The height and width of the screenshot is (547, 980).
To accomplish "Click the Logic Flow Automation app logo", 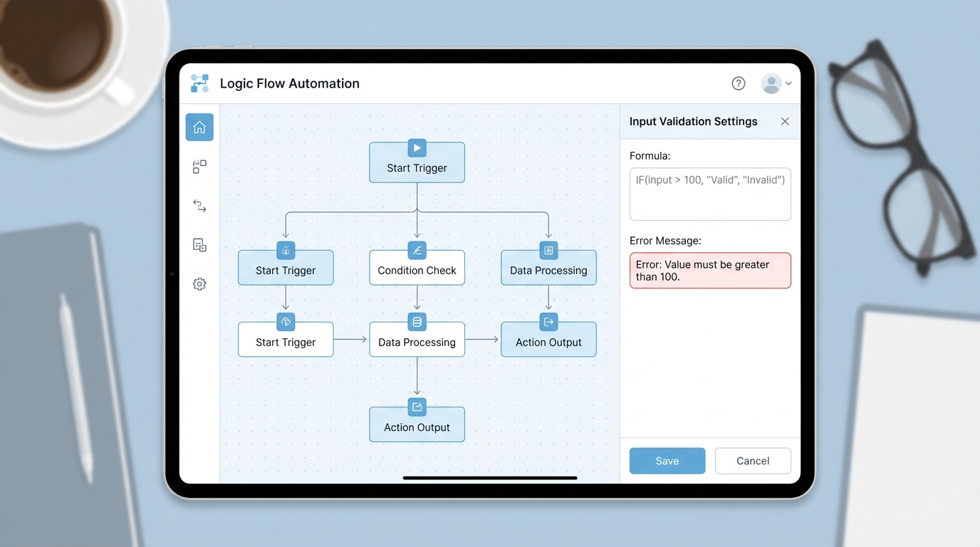I will point(199,83).
